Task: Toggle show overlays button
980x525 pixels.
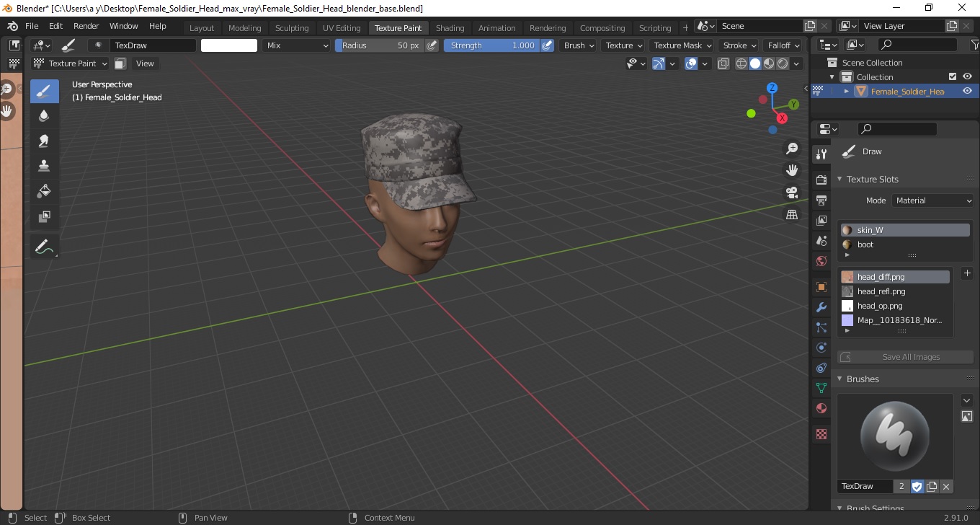Action: pos(691,63)
